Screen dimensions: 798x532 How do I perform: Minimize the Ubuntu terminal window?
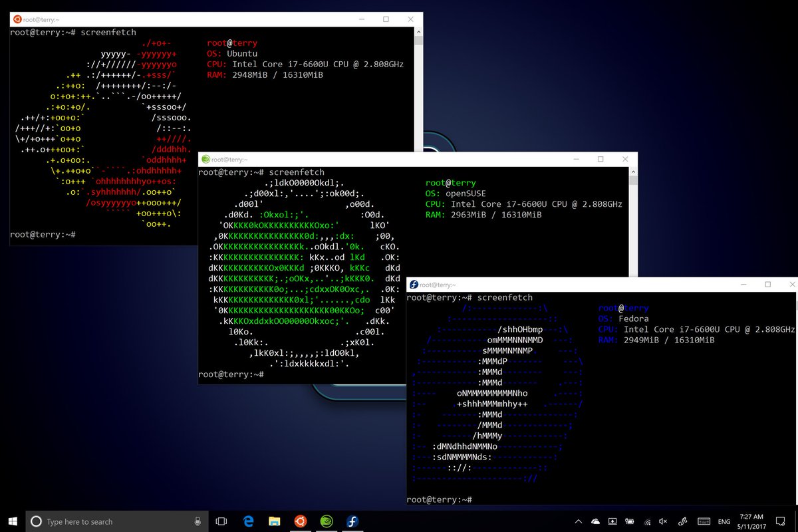click(x=361, y=19)
